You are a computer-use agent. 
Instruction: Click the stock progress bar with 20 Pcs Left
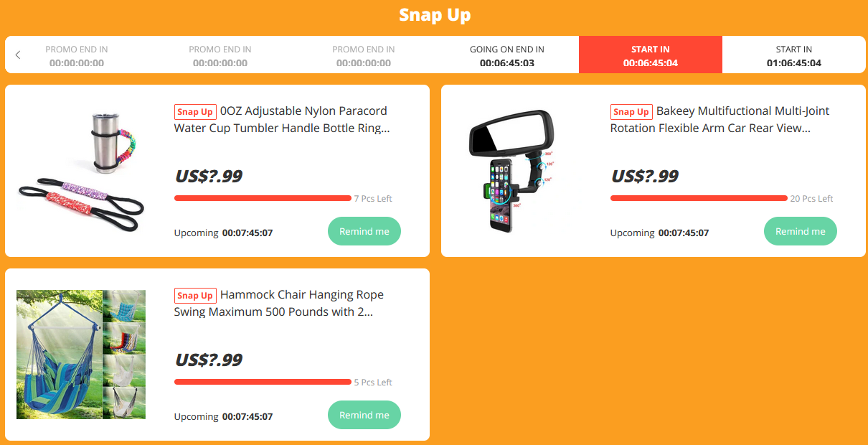(x=699, y=198)
